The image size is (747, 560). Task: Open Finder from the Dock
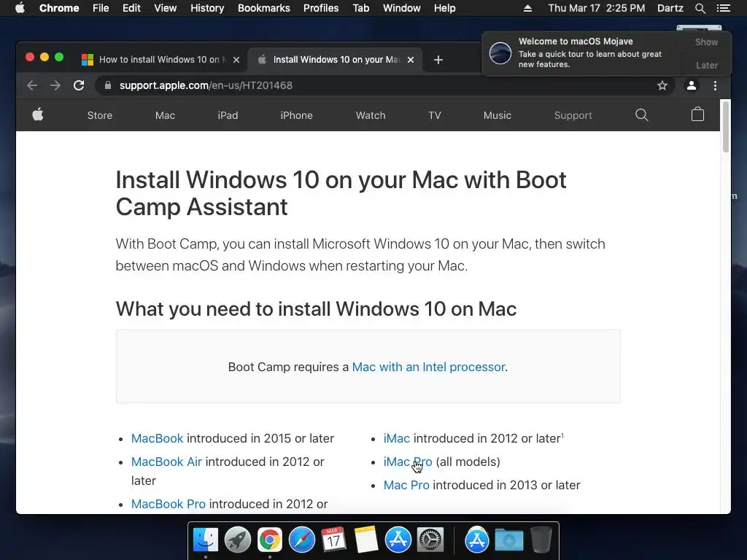(x=205, y=540)
